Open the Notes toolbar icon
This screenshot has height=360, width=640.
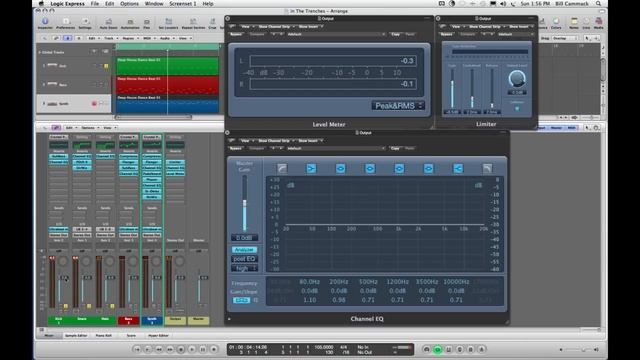574,23
